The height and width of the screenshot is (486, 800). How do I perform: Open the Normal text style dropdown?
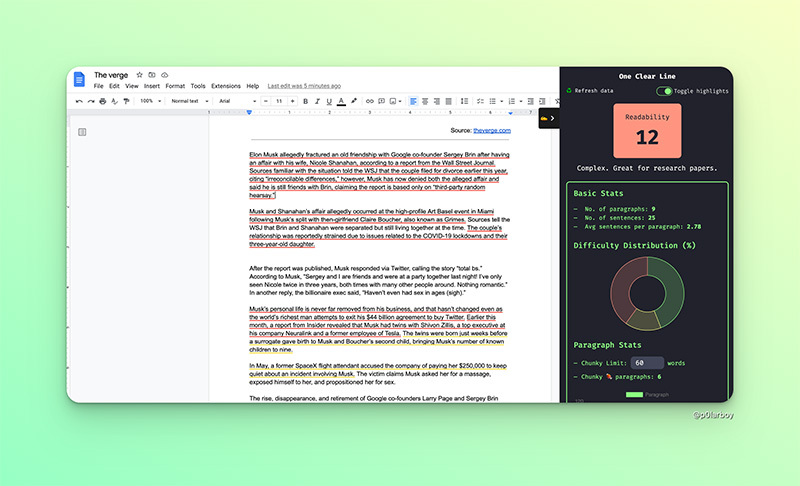[x=190, y=101]
